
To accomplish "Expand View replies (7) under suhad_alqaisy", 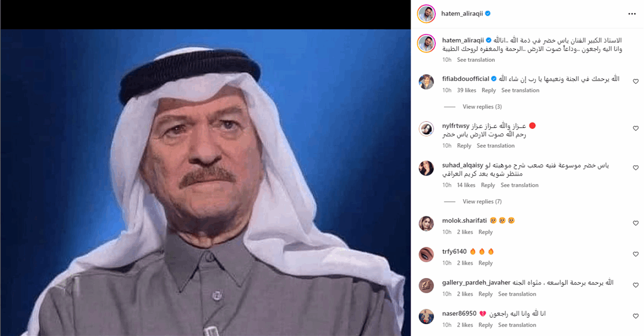I will tap(482, 201).
